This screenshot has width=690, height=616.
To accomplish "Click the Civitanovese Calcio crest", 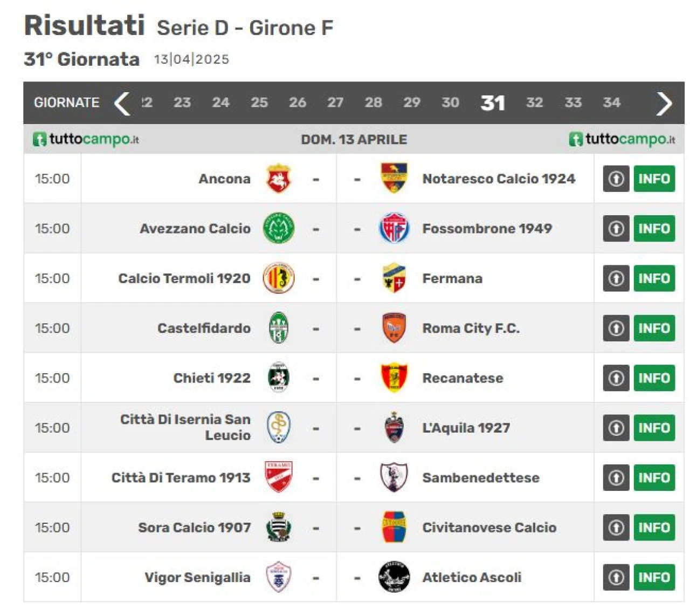I will click(x=394, y=528).
